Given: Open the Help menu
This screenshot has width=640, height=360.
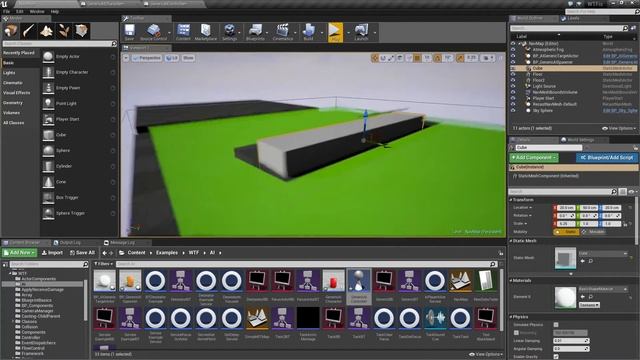Looking at the screenshot, I should 55,11.
